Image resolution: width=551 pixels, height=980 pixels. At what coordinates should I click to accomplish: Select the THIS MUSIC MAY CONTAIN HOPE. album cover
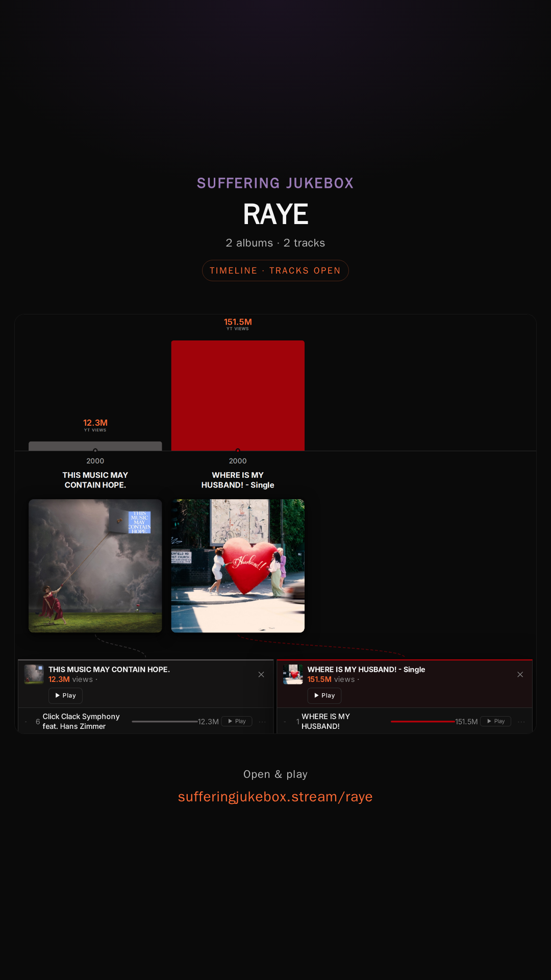95,566
